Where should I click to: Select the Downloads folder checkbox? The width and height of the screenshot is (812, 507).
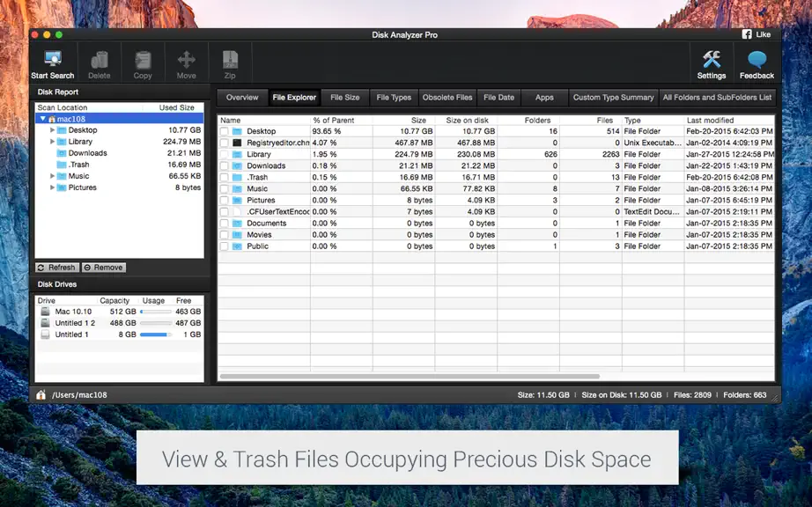224,166
